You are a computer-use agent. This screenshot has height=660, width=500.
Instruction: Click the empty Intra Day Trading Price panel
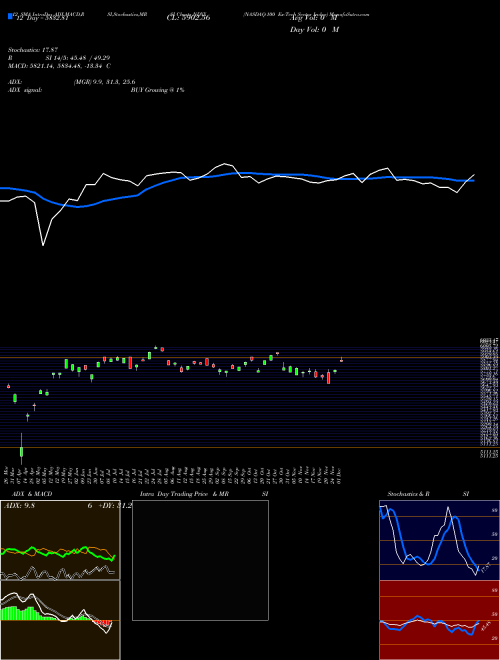click(x=200, y=560)
